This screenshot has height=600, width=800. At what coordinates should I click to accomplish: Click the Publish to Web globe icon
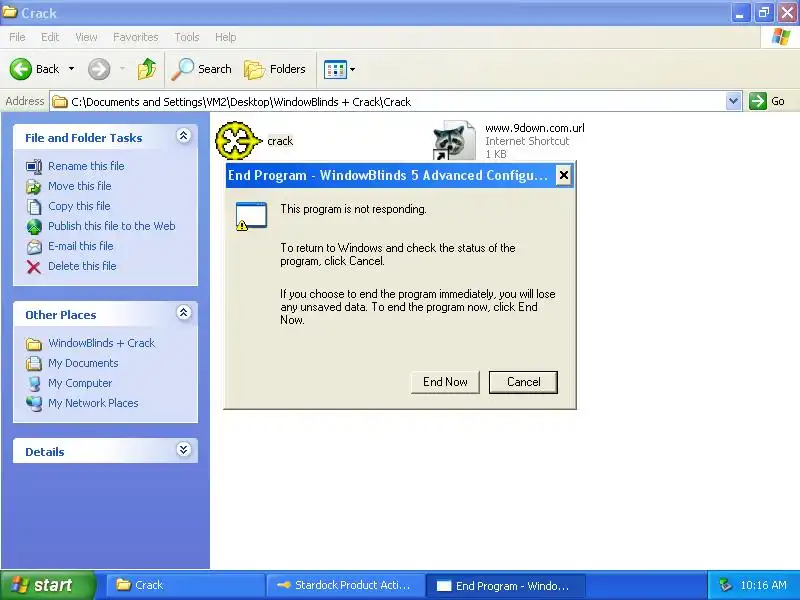[34, 227]
